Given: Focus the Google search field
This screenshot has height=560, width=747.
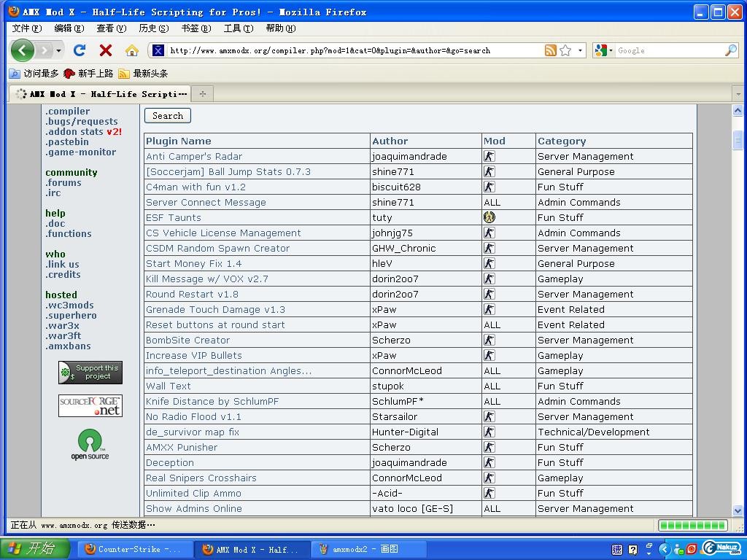Looking at the screenshot, I should coord(670,50).
